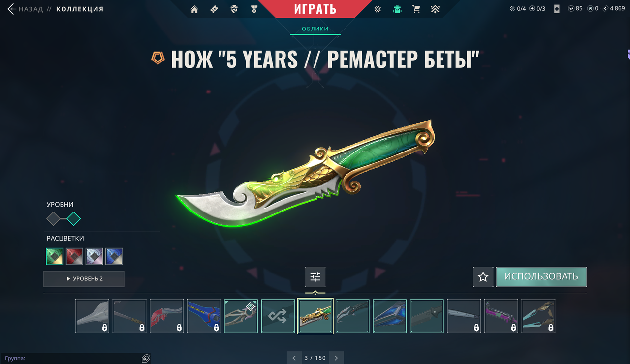
Task: Click the Использовать button
Action: point(541,277)
